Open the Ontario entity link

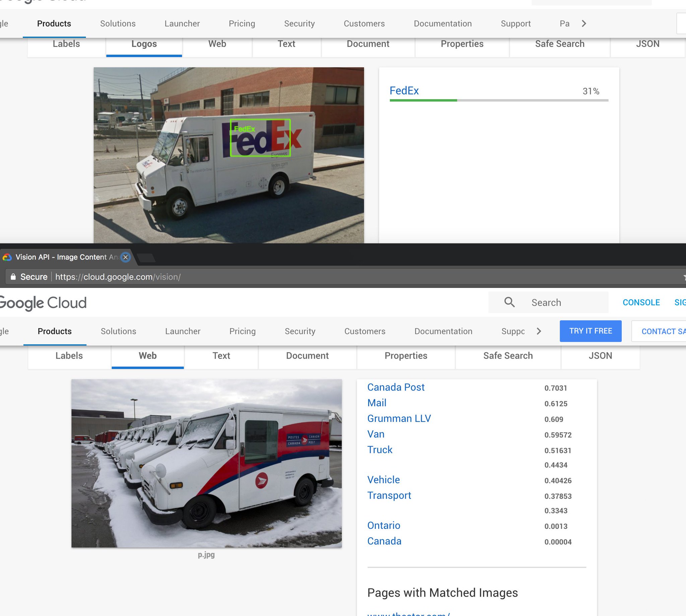click(384, 525)
